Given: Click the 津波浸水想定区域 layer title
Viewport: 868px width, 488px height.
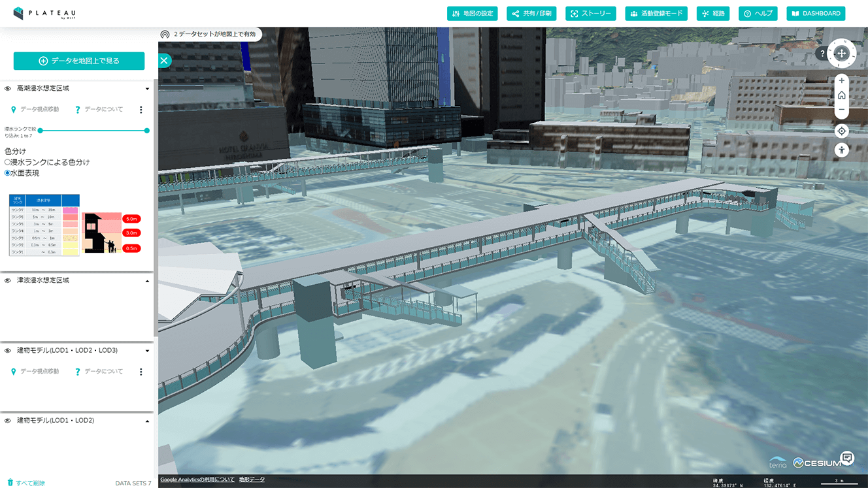Looking at the screenshot, I should [x=43, y=280].
